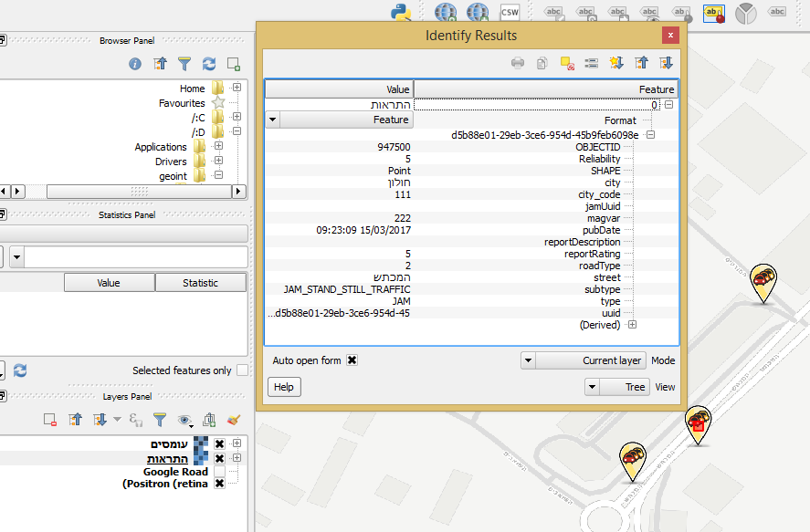The width and height of the screenshot is (810, 532).
Task: Click eye visibility icon in Layers Panel
Action: click(x=185, y=420)
